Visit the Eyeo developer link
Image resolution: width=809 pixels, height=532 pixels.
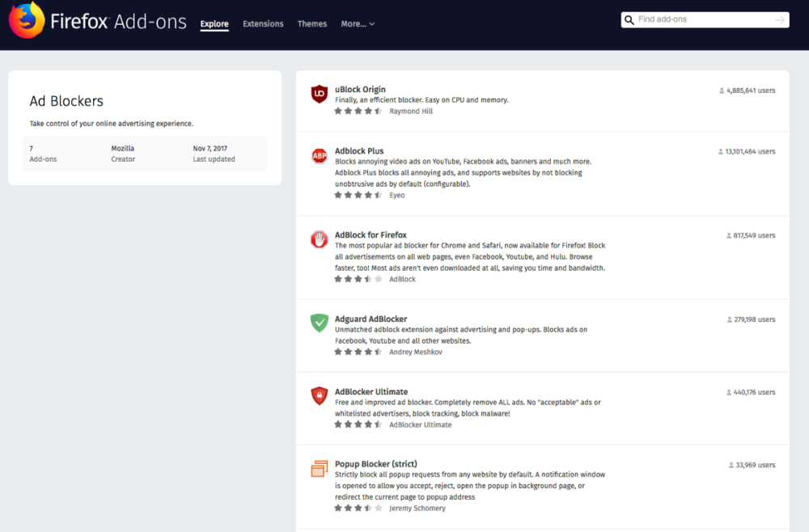(x=396, y=195)
